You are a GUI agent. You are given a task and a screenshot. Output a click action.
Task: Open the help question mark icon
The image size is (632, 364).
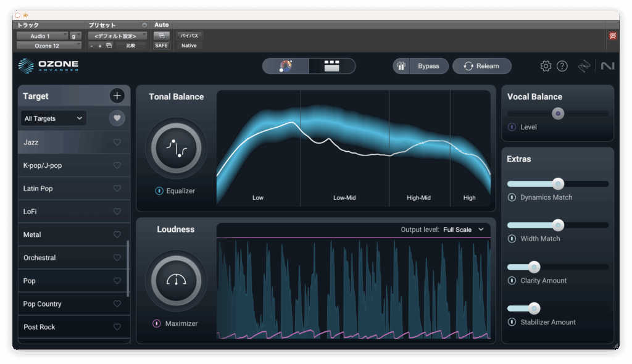click(x=562, y=66)
